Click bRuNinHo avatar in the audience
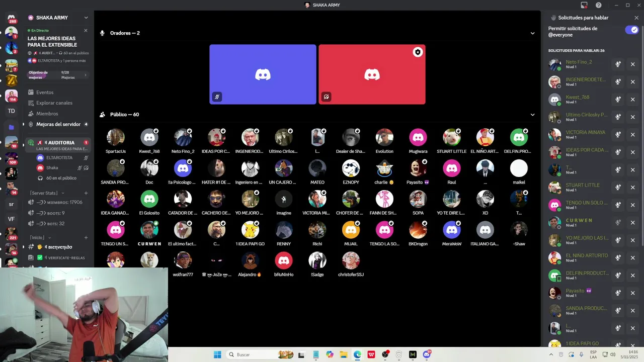Screen dimensions: 644x362 284,260
